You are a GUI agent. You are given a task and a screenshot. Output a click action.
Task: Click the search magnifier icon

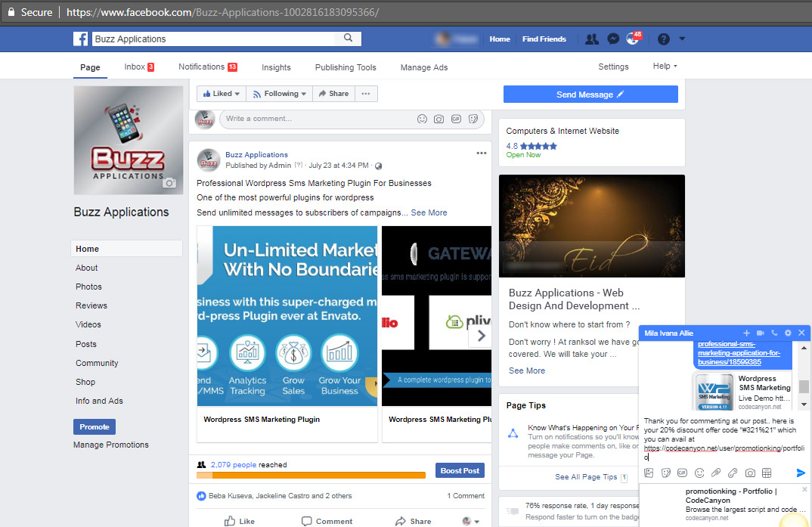pos(348,38)
